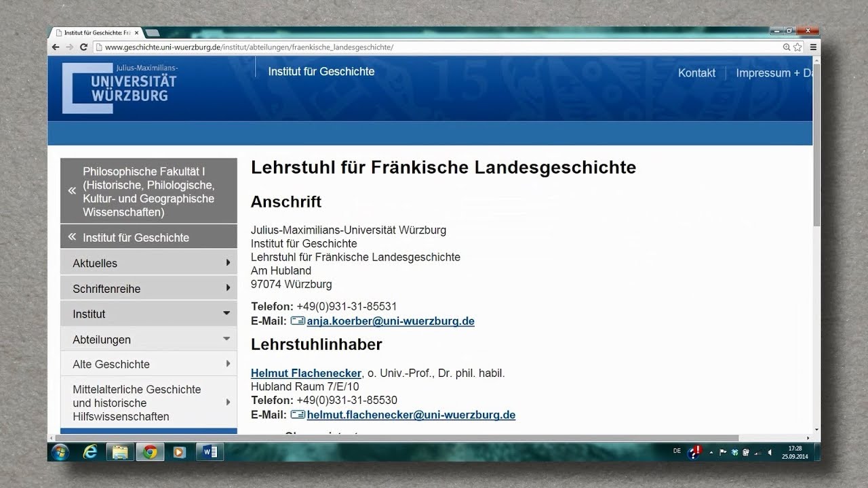
Task: Expand the Alte Geschichte arrow
Action: pos(228,364)
